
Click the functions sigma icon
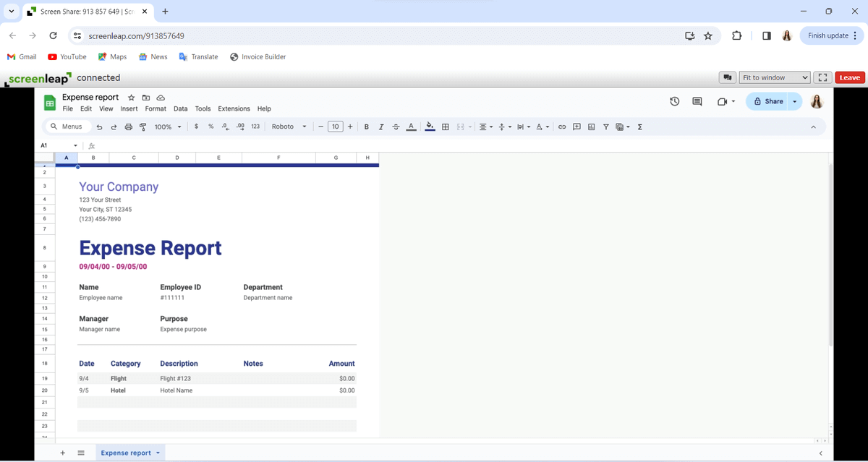[x=640, y=127]
